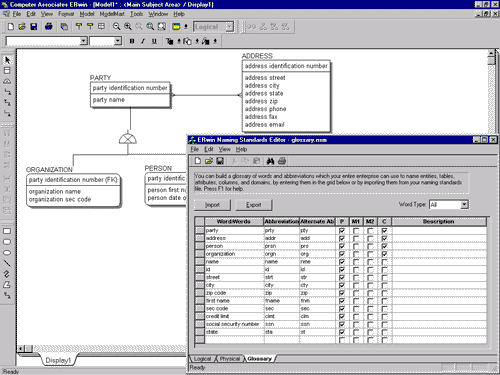Toggle the C checkbox for organization row
The height and width of the screenshot is (375, 500).
coord(384,254)
